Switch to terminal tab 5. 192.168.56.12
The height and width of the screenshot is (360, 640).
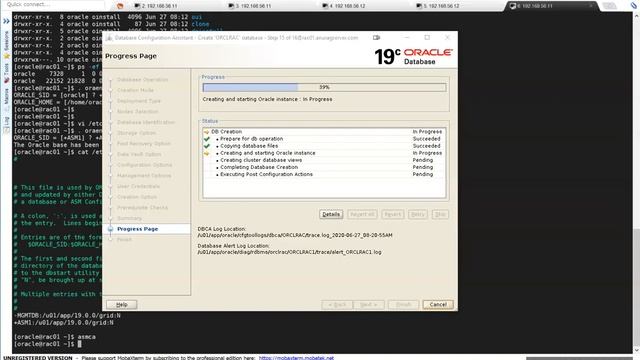pos(437,6)
